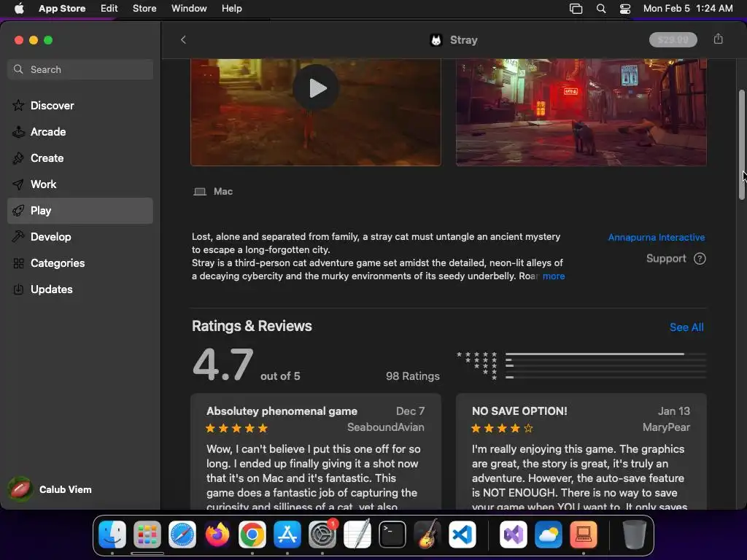The width and height of the screenshot is (747, 560).
Task: Select the Create brush icon
Action: click(18, 158)
